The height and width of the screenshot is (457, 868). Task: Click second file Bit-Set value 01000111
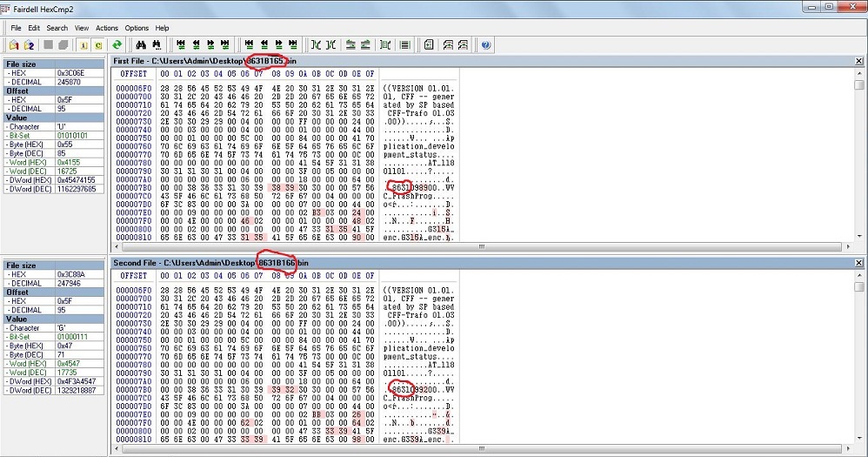80,337
